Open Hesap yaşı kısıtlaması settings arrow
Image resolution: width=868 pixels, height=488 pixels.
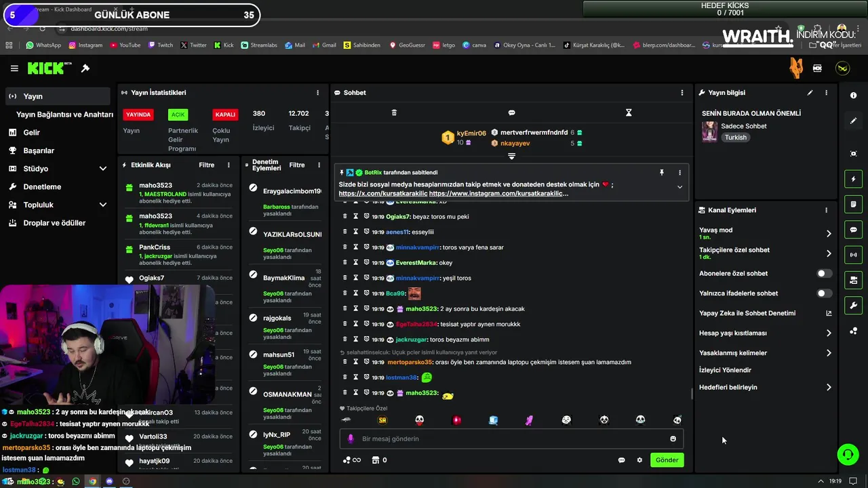click(x=829, y=333)
